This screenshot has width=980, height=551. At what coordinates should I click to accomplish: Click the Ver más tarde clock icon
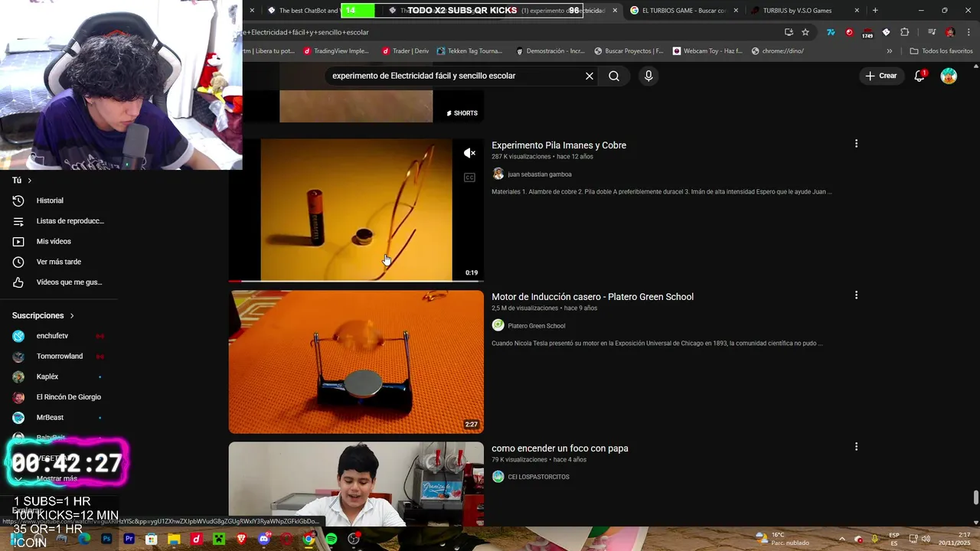point(19,262)
